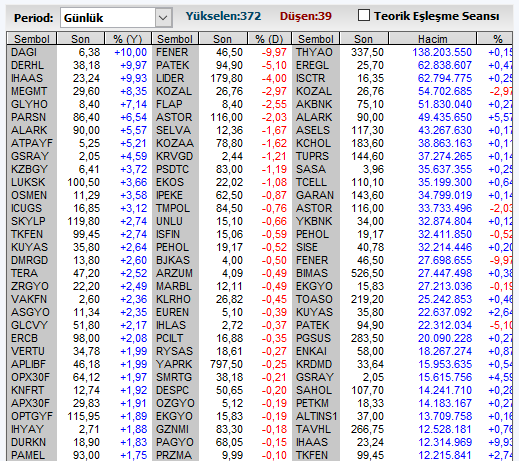Select SELVA symbol row
This screenshot has height=461, width=519.
tap(173, 130)
